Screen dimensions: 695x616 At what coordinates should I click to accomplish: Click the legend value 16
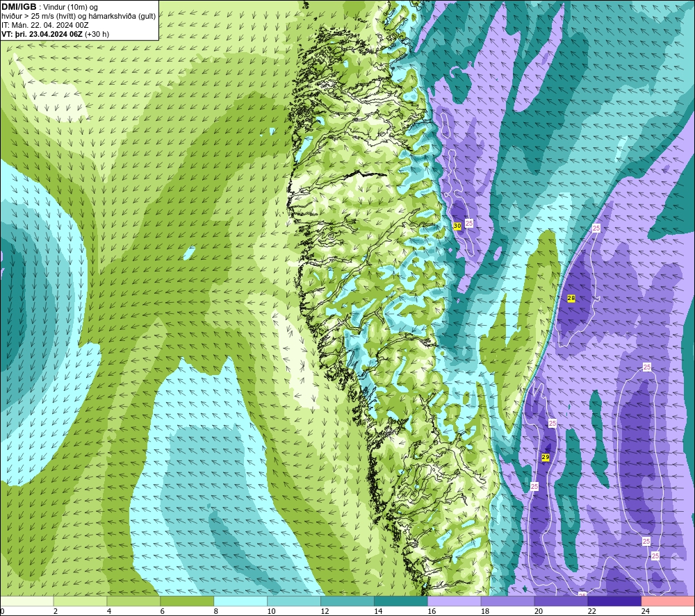tap(432, 611)
